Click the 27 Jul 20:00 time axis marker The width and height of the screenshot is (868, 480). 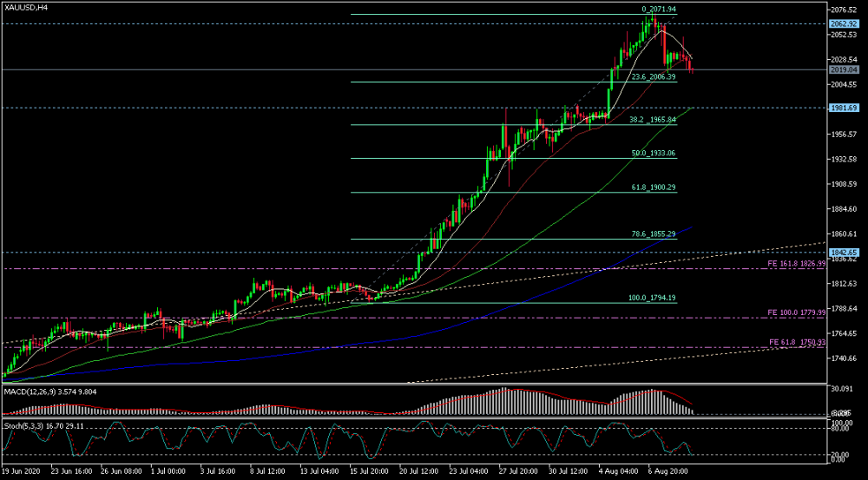(x=517, y=470)
